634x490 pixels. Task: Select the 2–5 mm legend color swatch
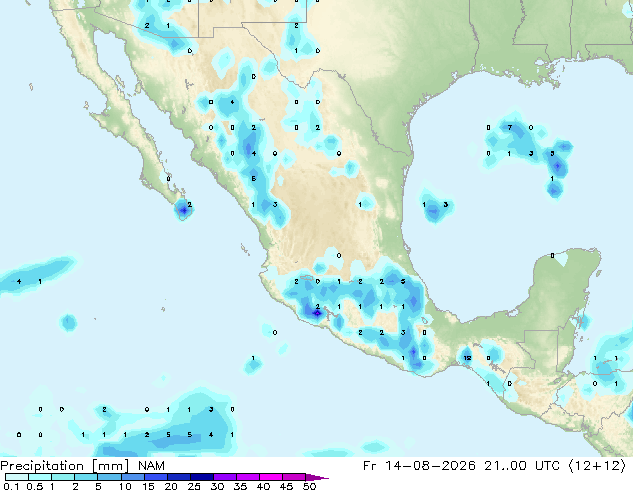86,477
